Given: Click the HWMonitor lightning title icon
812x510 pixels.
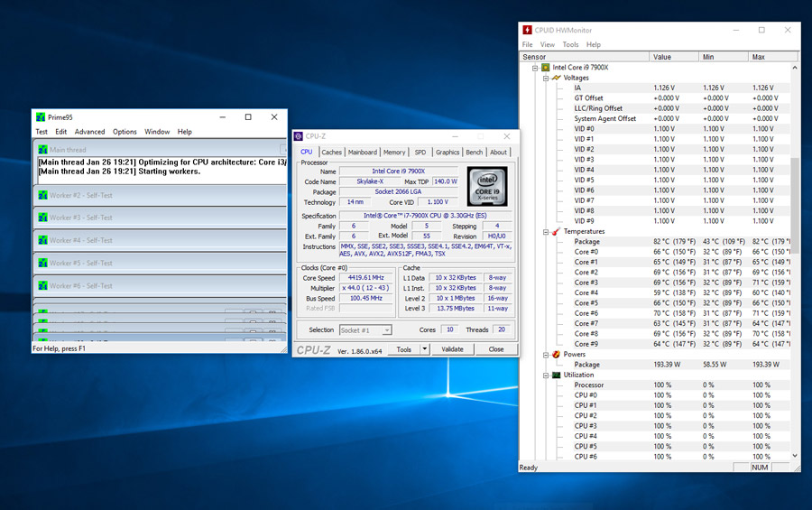Looking at the screenshot, I should (x=527, y=30).
